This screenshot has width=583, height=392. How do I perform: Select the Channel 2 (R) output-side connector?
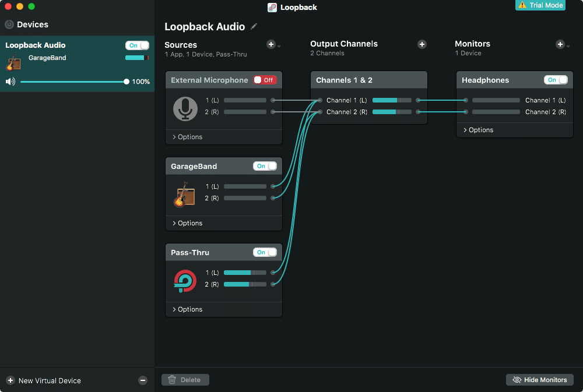418,112
